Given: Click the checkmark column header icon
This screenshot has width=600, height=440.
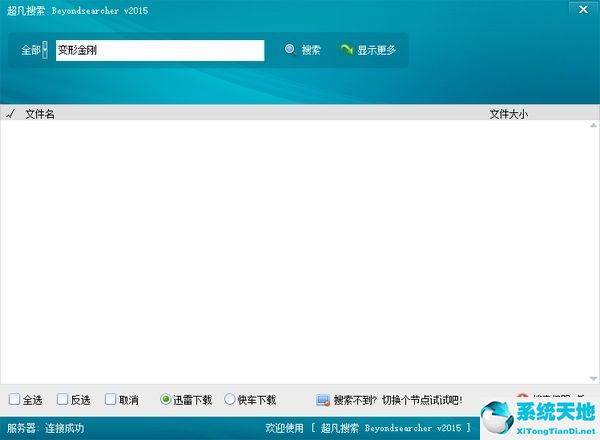Looking at the screenshot, I should pyautogui.click(x=11, y=114).
